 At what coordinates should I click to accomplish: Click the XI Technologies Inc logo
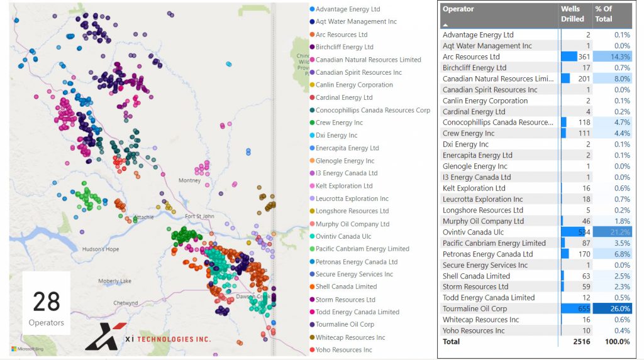148,337
